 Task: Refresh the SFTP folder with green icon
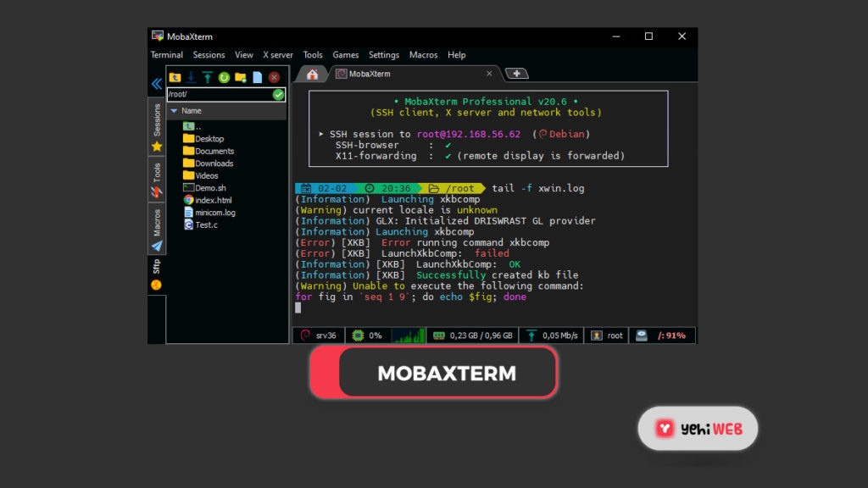224,77
